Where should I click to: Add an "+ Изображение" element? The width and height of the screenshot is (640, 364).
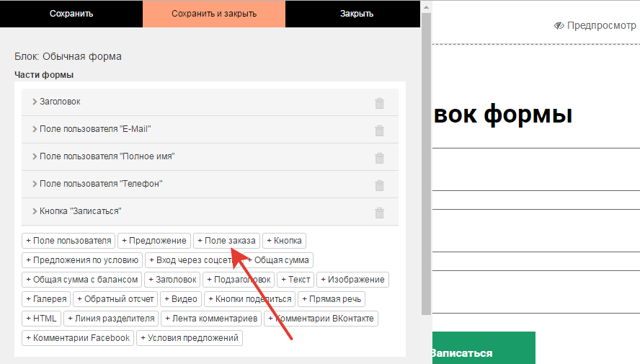(352, 280)
